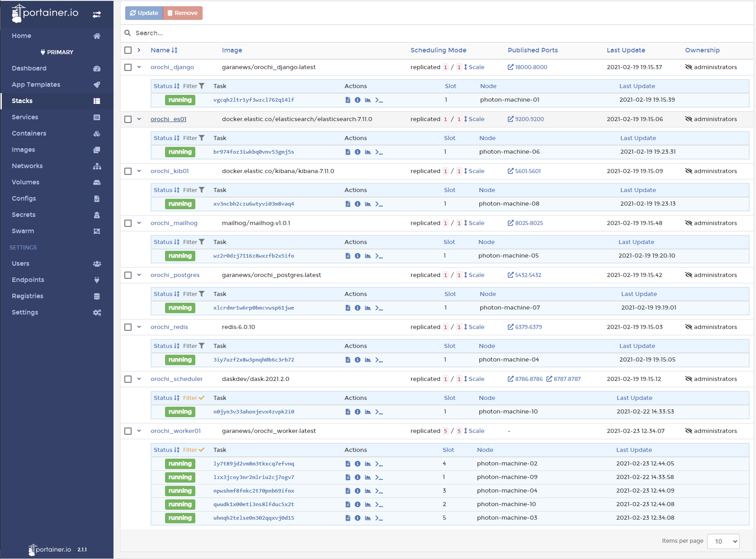Open the Items per page dropdown
This screenshot has width=756, height=559.
723,541
